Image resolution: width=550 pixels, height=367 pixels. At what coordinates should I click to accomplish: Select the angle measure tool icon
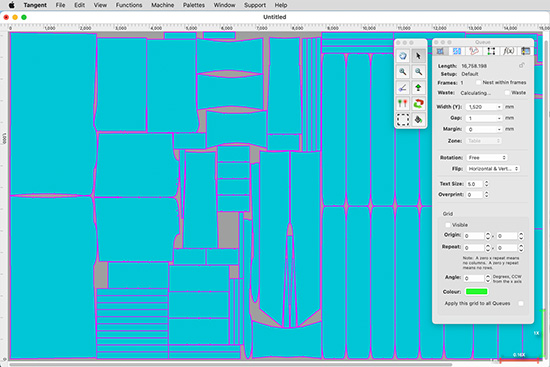(x=403, y=88)
